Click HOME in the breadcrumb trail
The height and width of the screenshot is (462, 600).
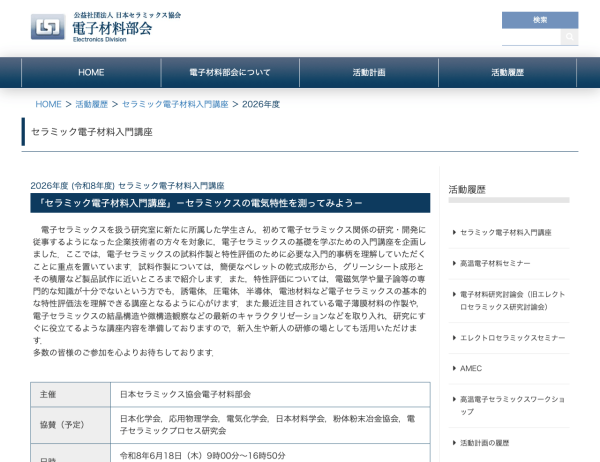[x=48, y=104]
